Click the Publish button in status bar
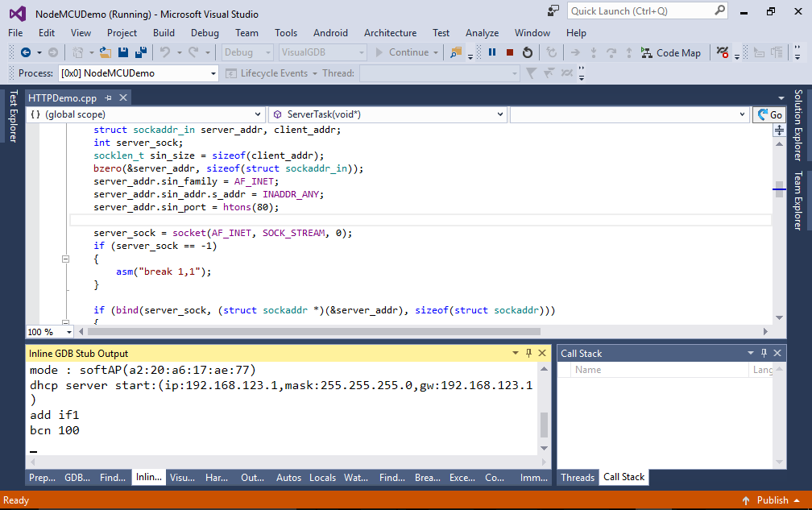Image resolution: width=812 pixels, height=510 pixels. click(x=771, y=500)
